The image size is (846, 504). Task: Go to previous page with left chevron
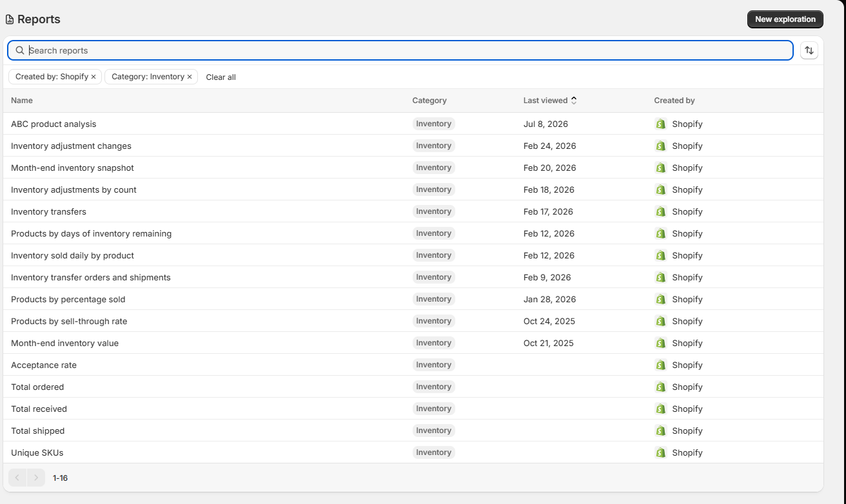point(17,478)
